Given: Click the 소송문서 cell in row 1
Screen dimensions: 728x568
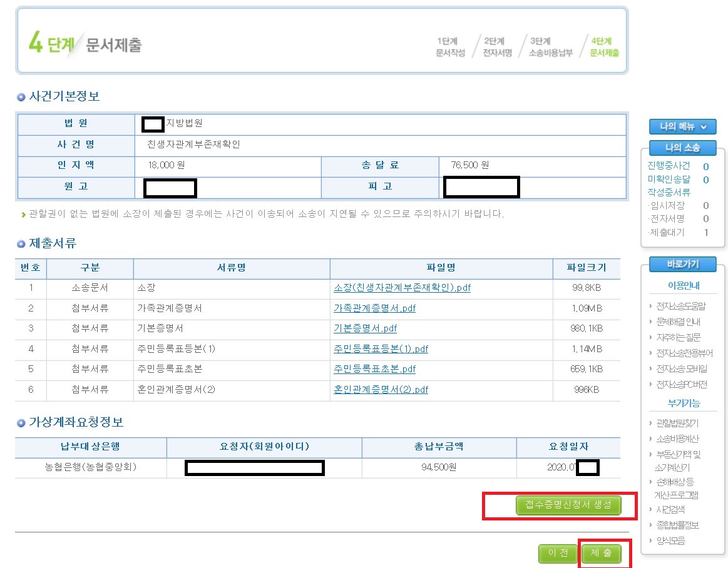Looking at the screenshot, I should 90,288.
